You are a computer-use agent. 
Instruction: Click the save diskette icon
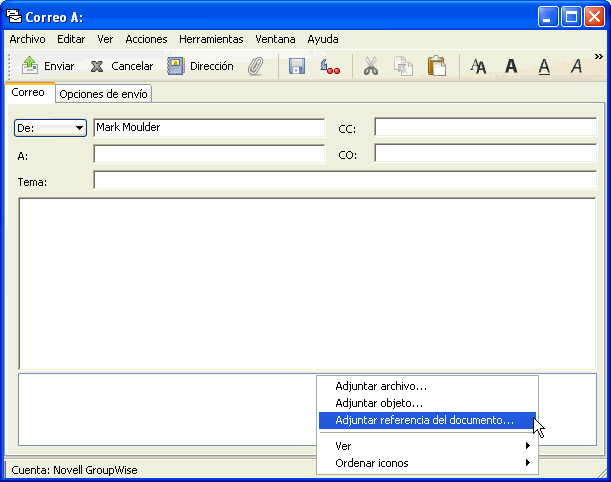(x=297, y=66)
